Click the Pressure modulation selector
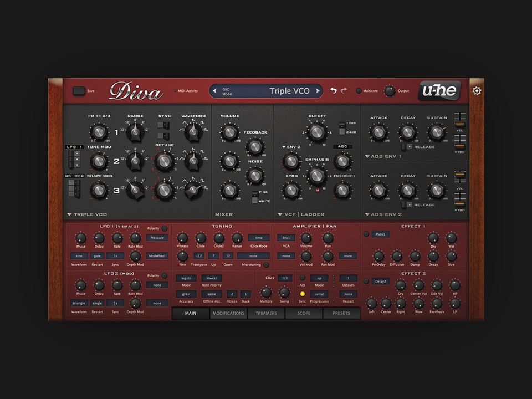Screen dimensions: 532x399 pos(157,238)
